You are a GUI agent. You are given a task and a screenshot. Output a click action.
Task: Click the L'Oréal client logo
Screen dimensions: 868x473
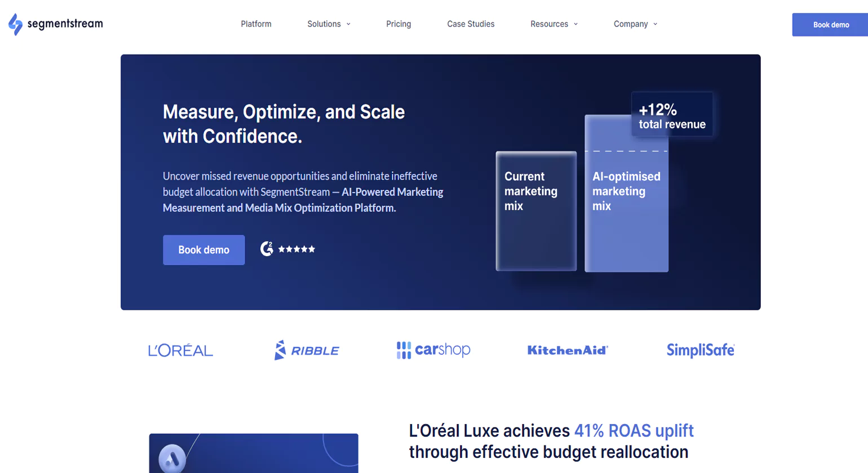click(180, 350)
